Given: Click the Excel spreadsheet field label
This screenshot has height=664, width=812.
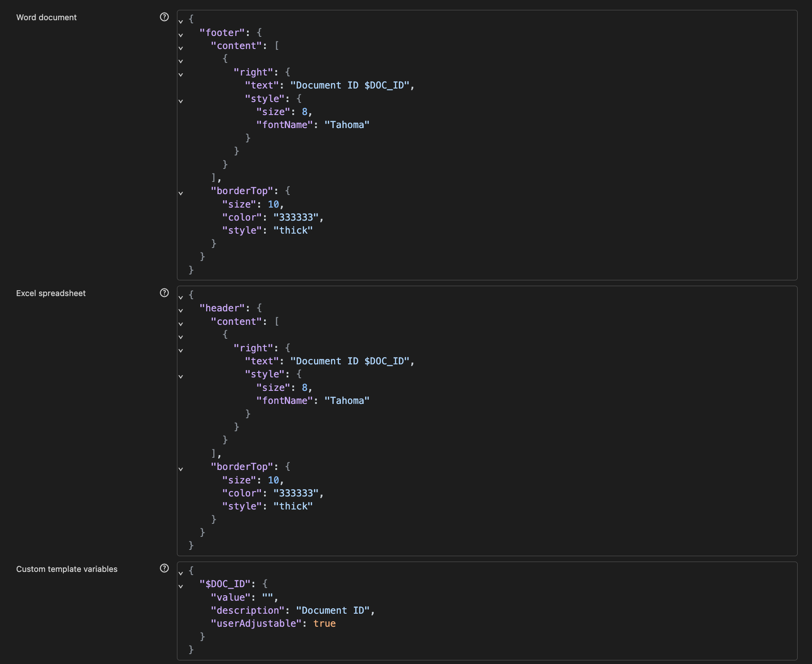Looking at the screenshot, I should point(51,293).
